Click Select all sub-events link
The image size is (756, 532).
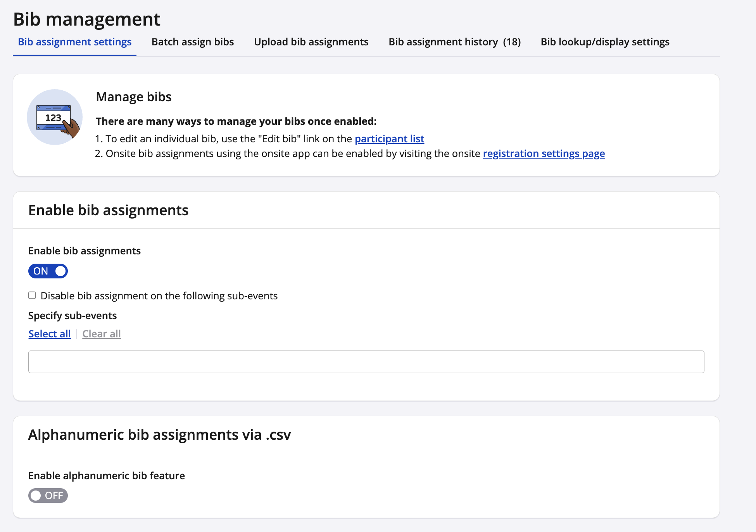50,334
